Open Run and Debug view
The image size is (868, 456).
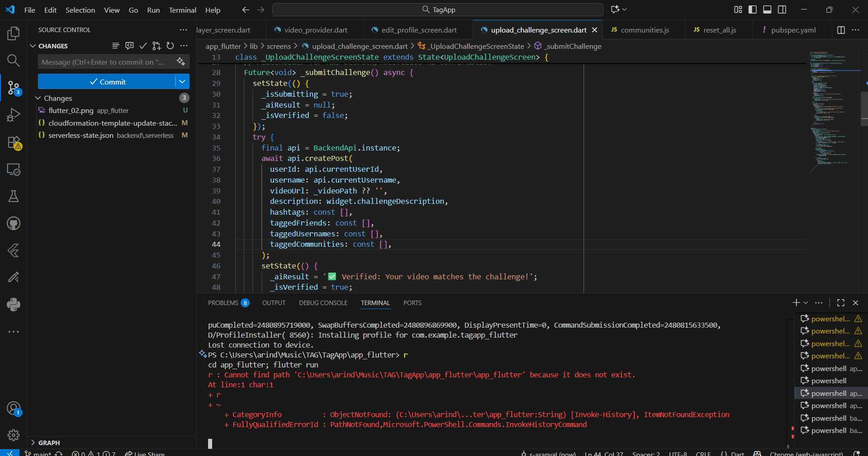(14, 115)
